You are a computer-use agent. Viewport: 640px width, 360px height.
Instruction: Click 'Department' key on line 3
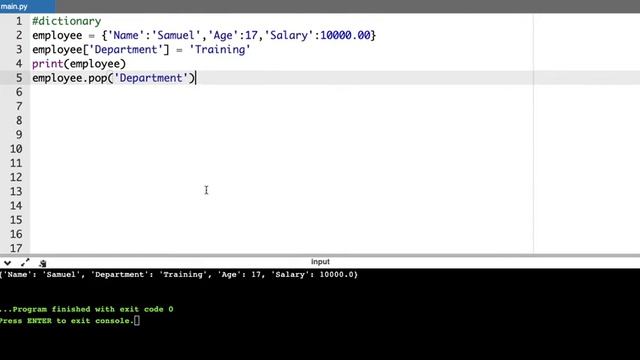pos(126,50)
